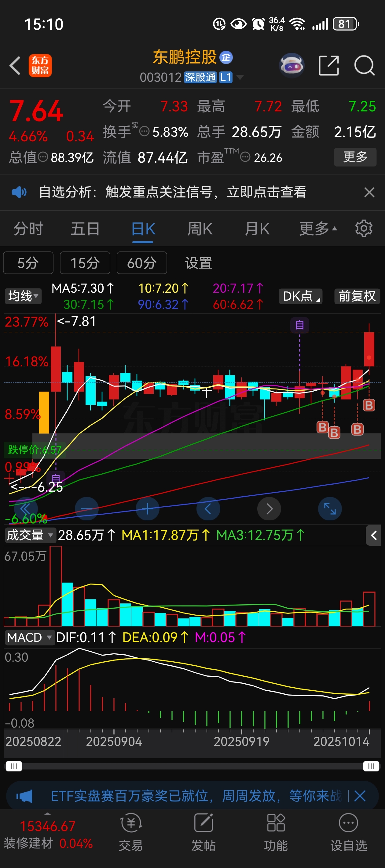The image size is (385, 868).
Task: Go back using the left arrow
Action: (x=15, y=65)
